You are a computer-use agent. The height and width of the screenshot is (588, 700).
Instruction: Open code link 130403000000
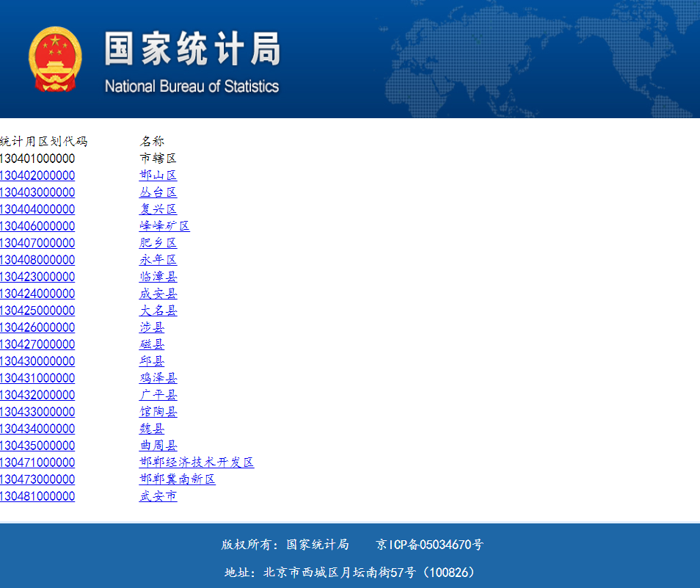[x=37, y=192]
